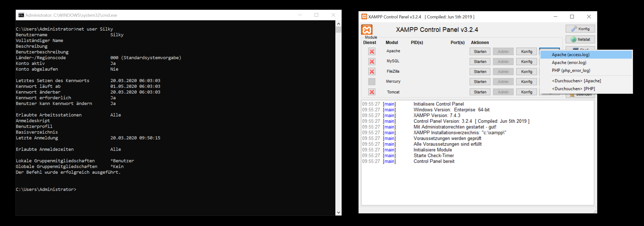Toggle the empty Mercury service box
644x226 pixels.
coord(372,82)
